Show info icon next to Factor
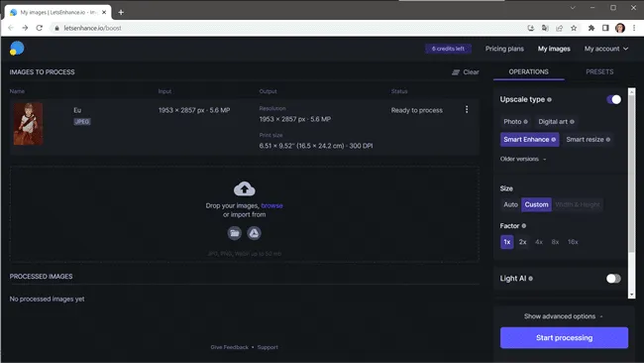Viewport: 644px width, 363px height. coord(524,226)
